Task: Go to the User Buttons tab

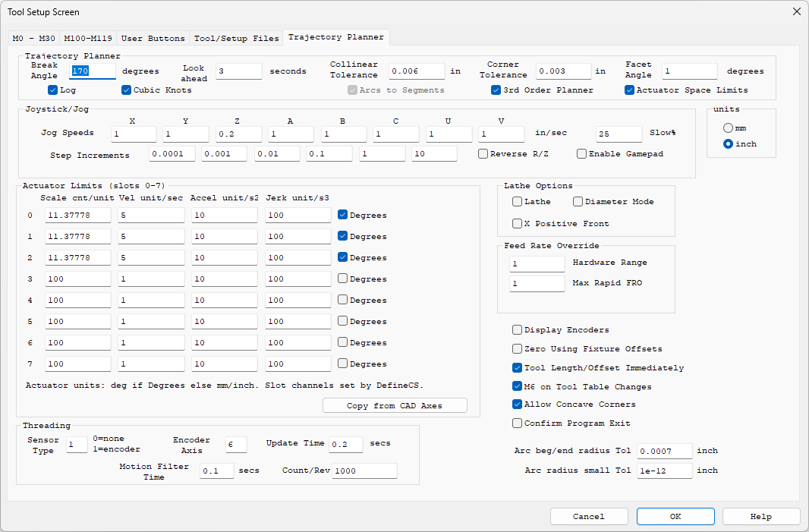Action: coord(153,38)
